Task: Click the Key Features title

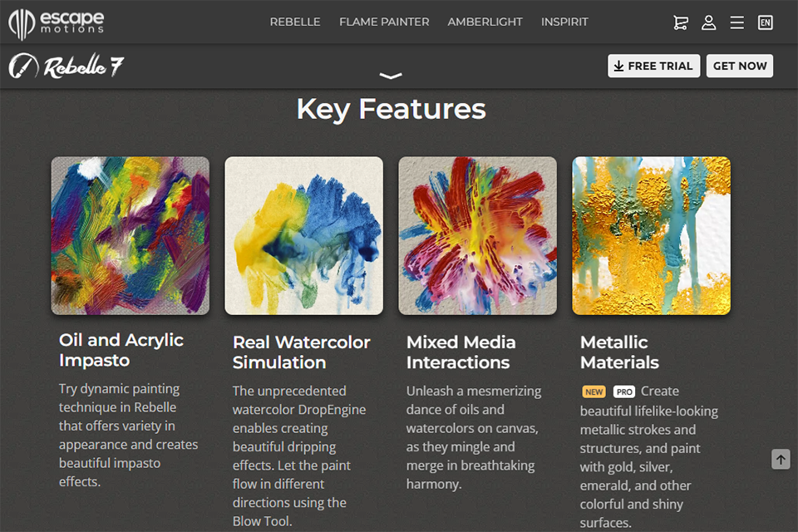Action: tap(391, 109)
